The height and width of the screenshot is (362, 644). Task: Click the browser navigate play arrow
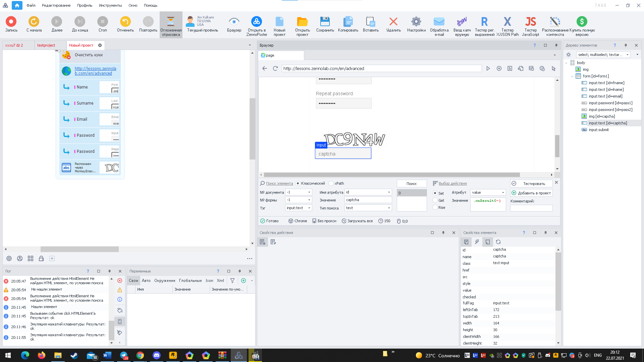pyautogui.click(x=488, y=68)
